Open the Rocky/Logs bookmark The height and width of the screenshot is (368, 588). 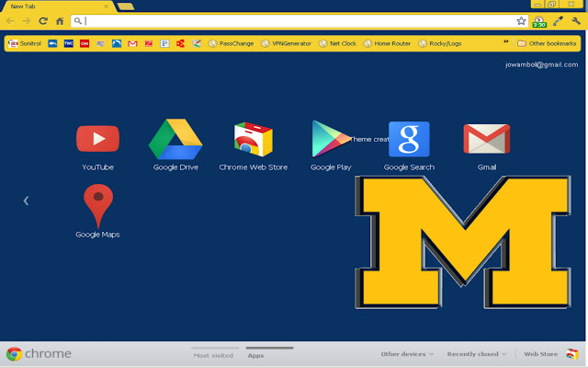tap(440, 43)
